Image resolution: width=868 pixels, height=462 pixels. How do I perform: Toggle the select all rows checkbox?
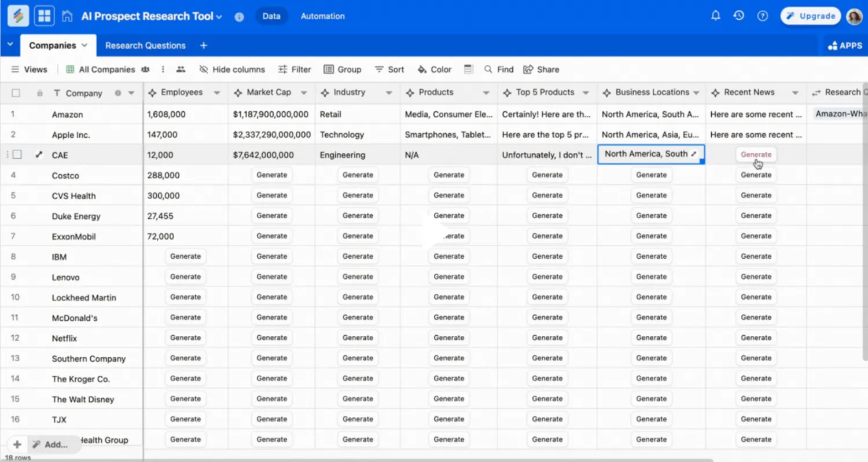(x=16, y=93)
